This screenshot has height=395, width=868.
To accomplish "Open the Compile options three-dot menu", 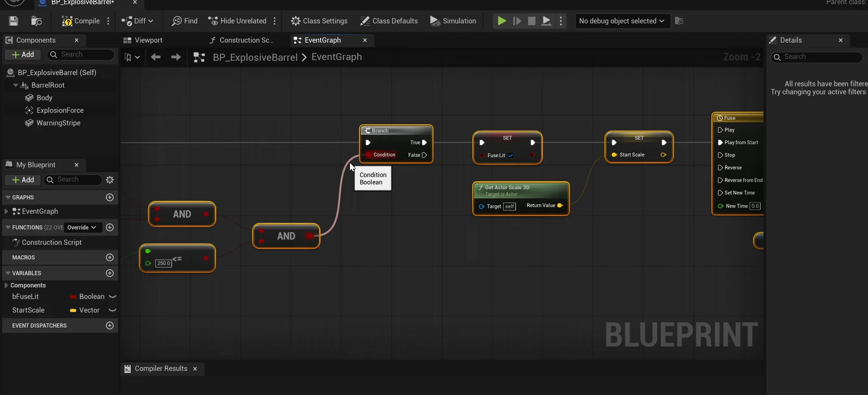I will pyautogui.click(x=108, y=21).
